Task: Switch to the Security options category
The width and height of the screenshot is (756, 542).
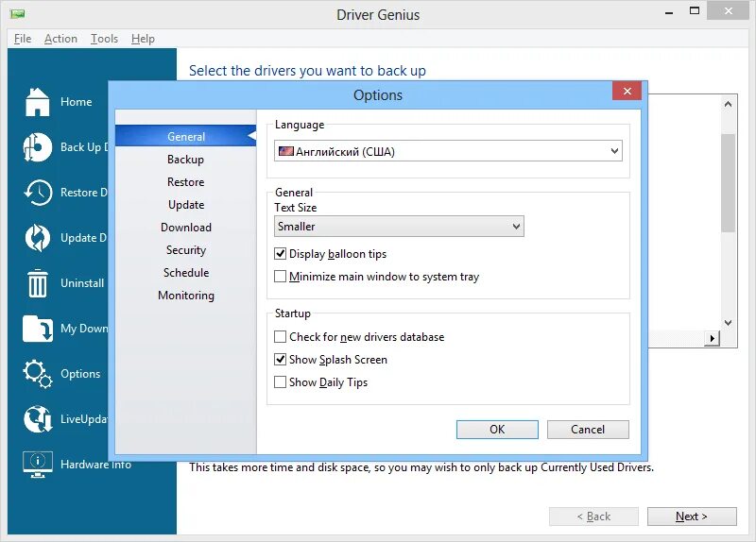Action: [185, 250]
